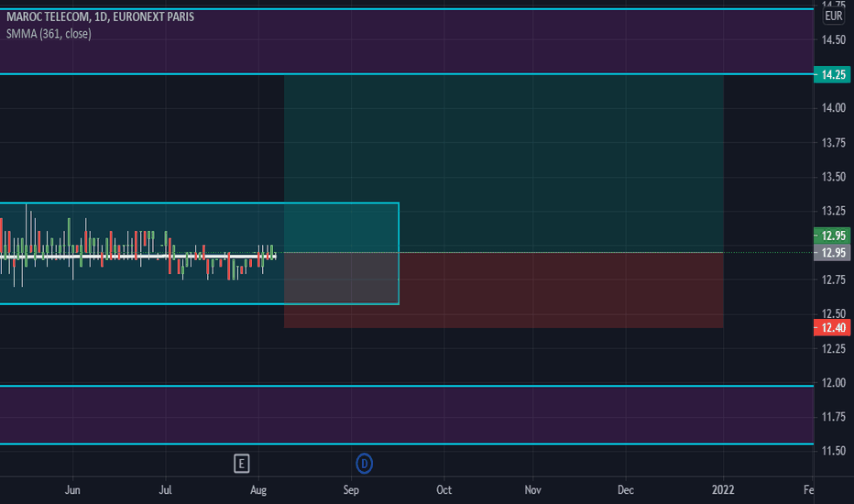Click the Jul label on time axis
Viewport: 854px width, 504px height.
[x=166, y=490]
